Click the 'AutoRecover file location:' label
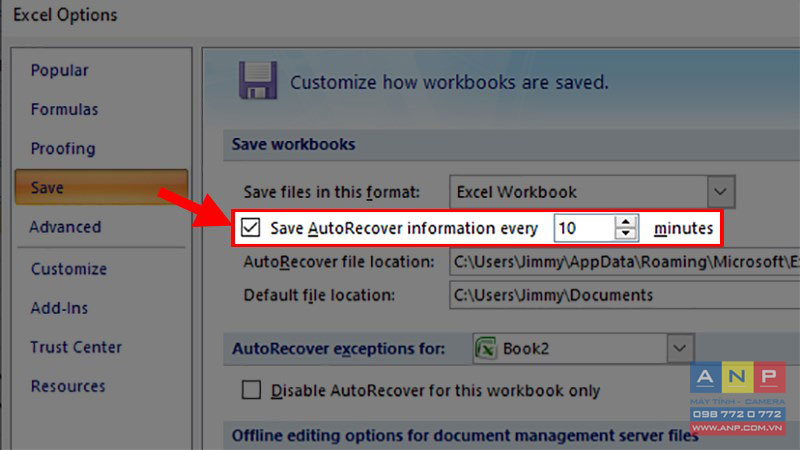Viewport: 800px width, 450px height. 339,262
